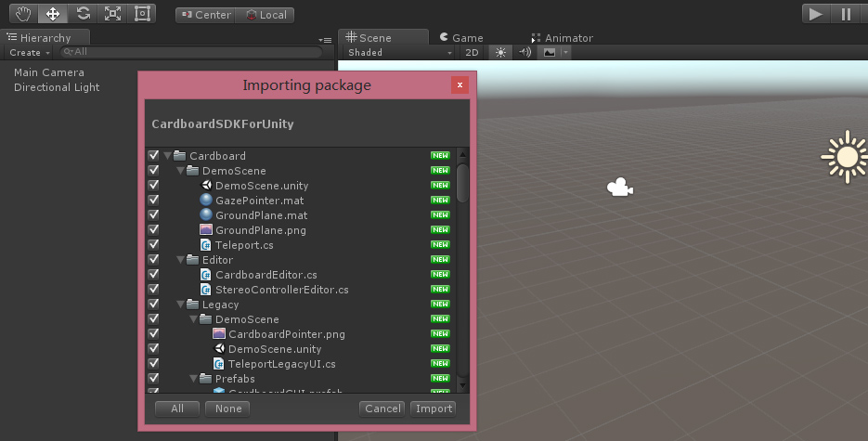Uncheck CardboardEditor.cs checkbox

pos(153,275)
